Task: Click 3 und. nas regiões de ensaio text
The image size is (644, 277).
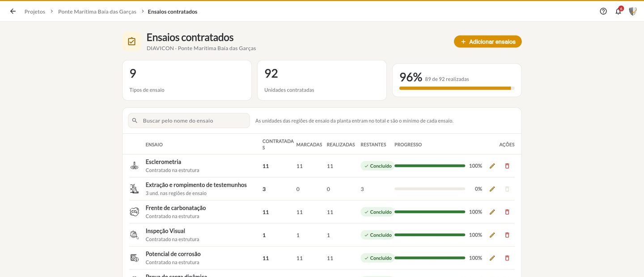Action: 176,193
